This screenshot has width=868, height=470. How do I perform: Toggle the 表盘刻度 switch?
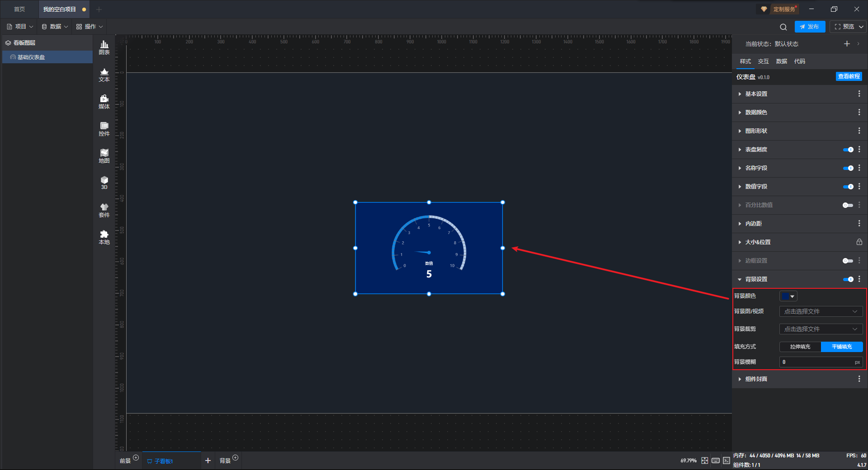848,150
